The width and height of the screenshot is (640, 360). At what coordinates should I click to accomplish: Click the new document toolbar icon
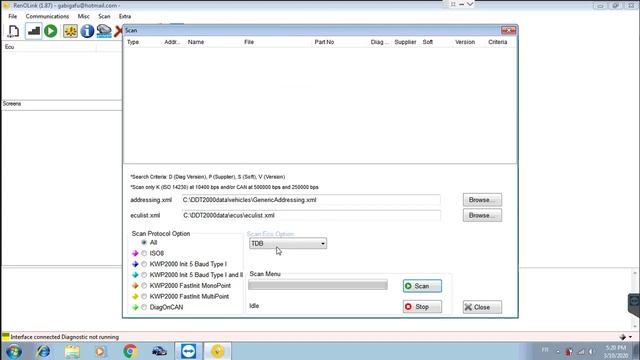(13, 31)
